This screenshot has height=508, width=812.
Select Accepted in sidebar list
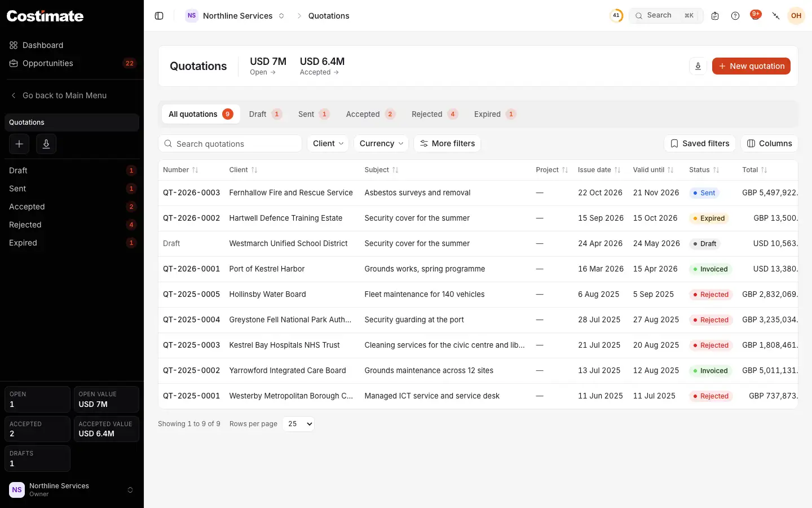[x=72, y=207]
